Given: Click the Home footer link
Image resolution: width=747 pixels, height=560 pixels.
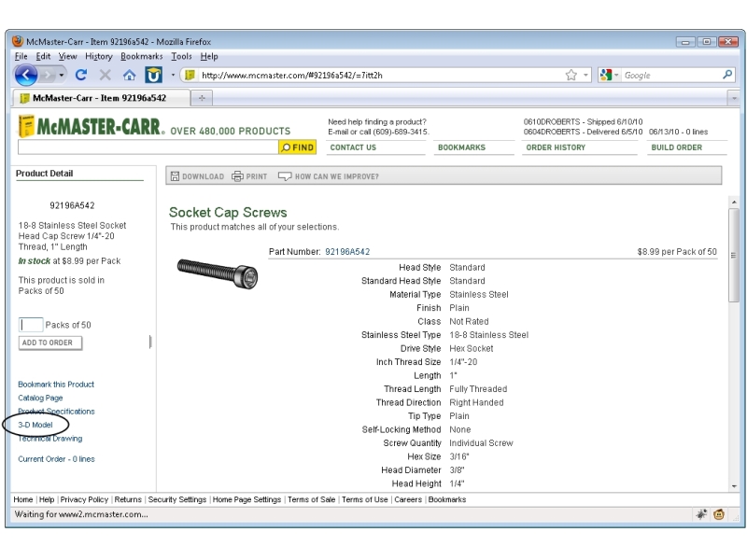Looking at the screenshot, I should [22, 499].
